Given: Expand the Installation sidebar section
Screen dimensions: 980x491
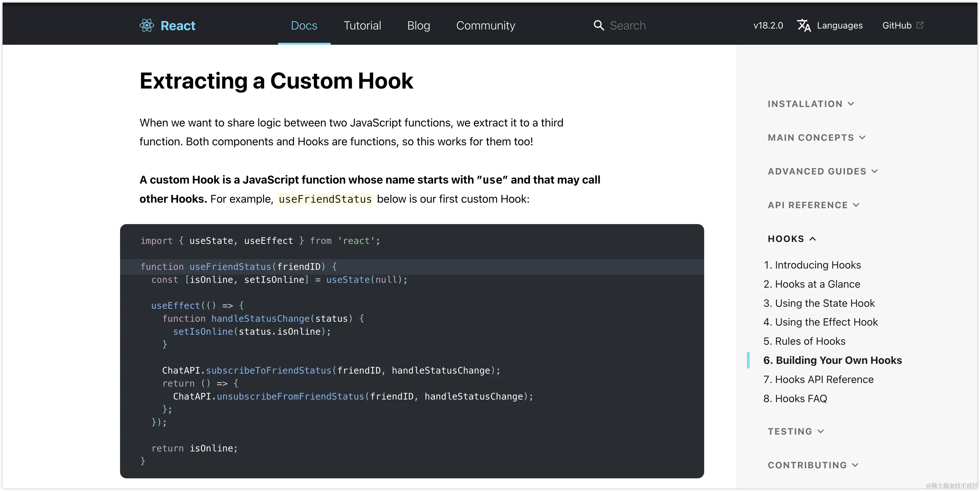Looking at the screenshot, I should click(x=811, y=104).
